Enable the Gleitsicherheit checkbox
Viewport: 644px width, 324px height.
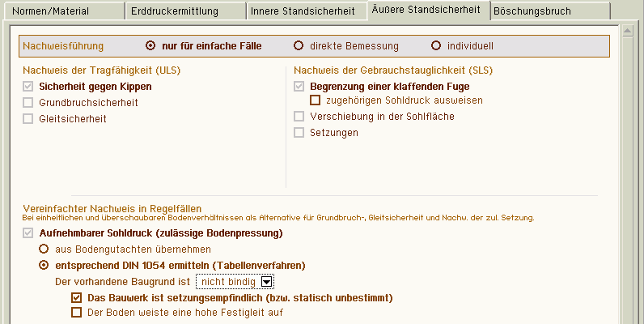point(28,119)
